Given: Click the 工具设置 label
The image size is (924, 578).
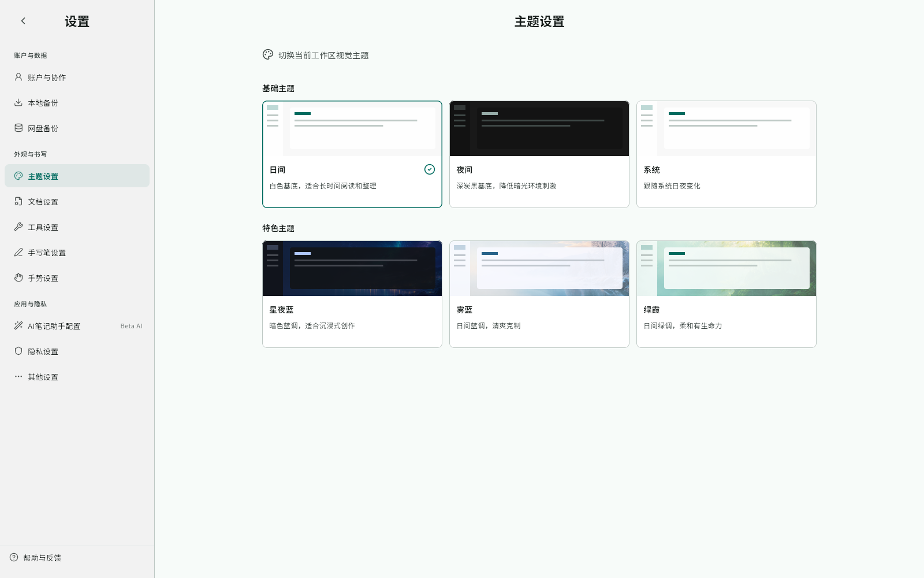Looking at the screenshot, I should click(x=43, y=227).
